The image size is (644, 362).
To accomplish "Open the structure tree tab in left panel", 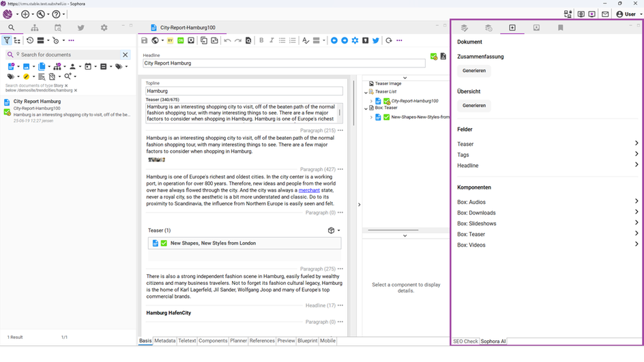I will tap(35, 27).
